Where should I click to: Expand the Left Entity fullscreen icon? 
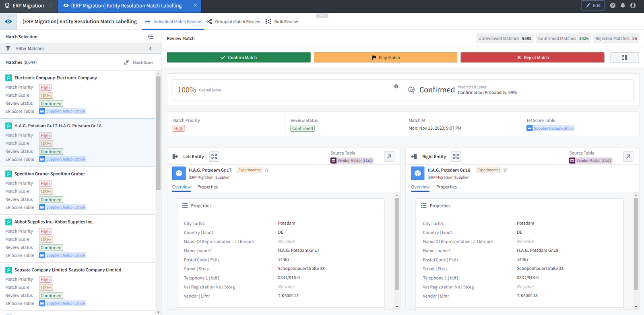pos(214,157)
